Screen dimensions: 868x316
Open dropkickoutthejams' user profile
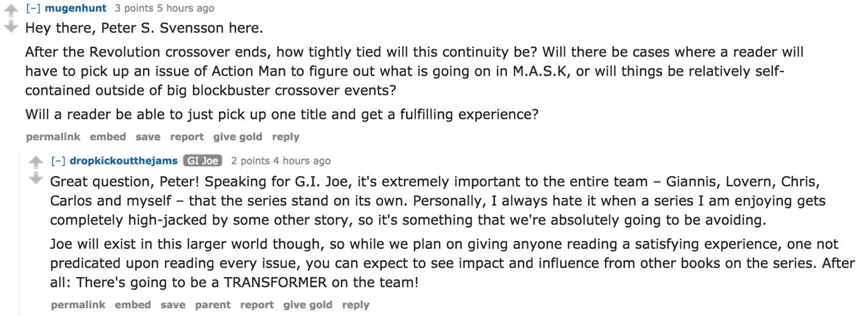click(x=124, y=161)
